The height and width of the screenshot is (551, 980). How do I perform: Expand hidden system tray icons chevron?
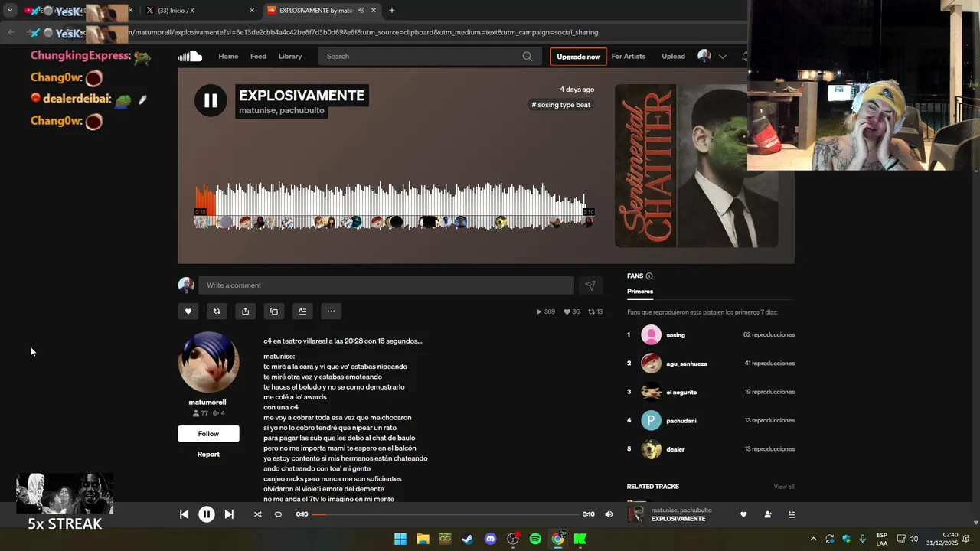pos(813,539)
